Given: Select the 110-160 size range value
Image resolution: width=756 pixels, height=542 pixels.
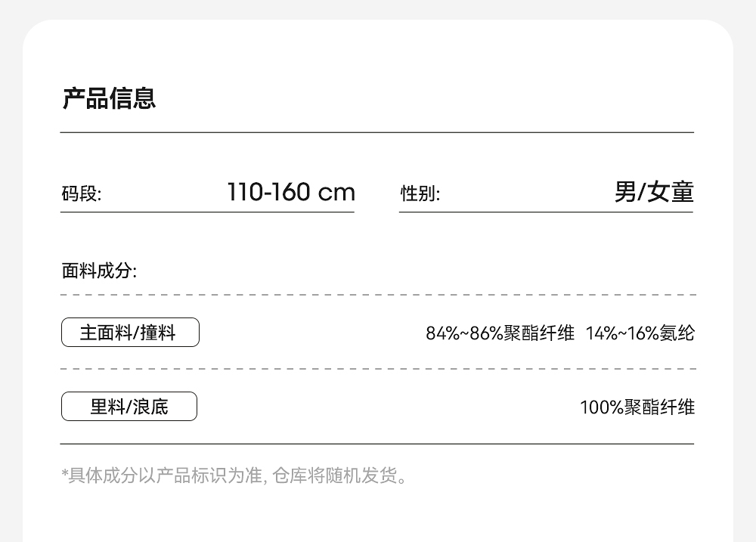Looking at the screenshot, I should pos(268,192).
